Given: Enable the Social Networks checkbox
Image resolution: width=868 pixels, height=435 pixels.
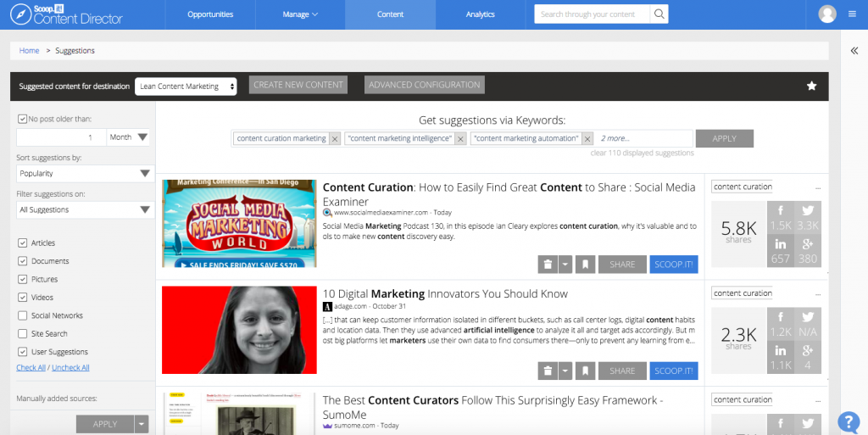Looking at the screenshot, I should click(x=23, y=315).
